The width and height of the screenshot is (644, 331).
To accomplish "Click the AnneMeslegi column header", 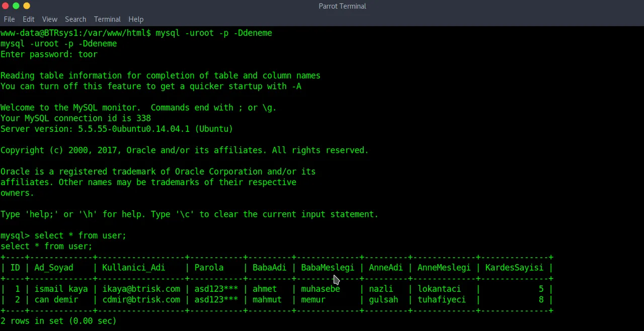I will pyautogui.click(x=444, y=268).
